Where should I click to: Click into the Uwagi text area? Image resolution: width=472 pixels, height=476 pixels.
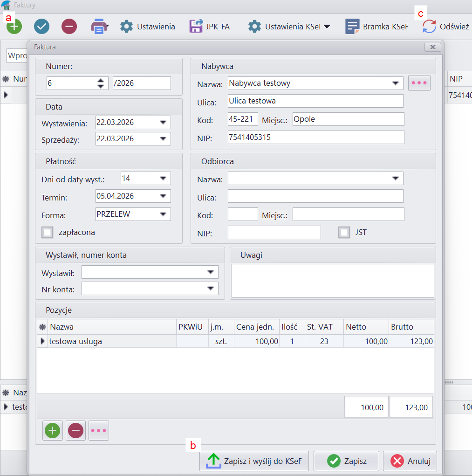333,281
